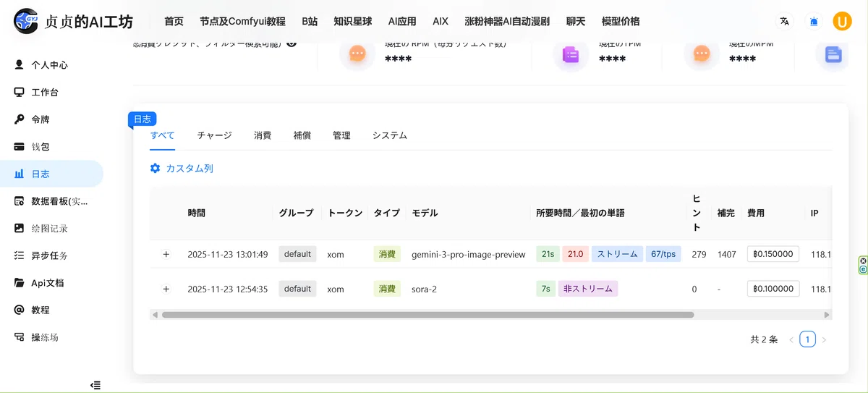868x393 pixels.
Task: Click the ฿0.100000 cost field
Action: [773, 289]
